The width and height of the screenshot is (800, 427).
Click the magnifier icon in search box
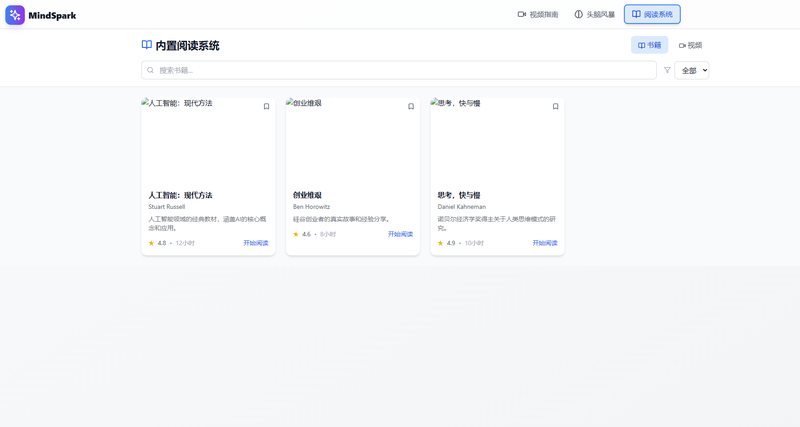(151, 70)
